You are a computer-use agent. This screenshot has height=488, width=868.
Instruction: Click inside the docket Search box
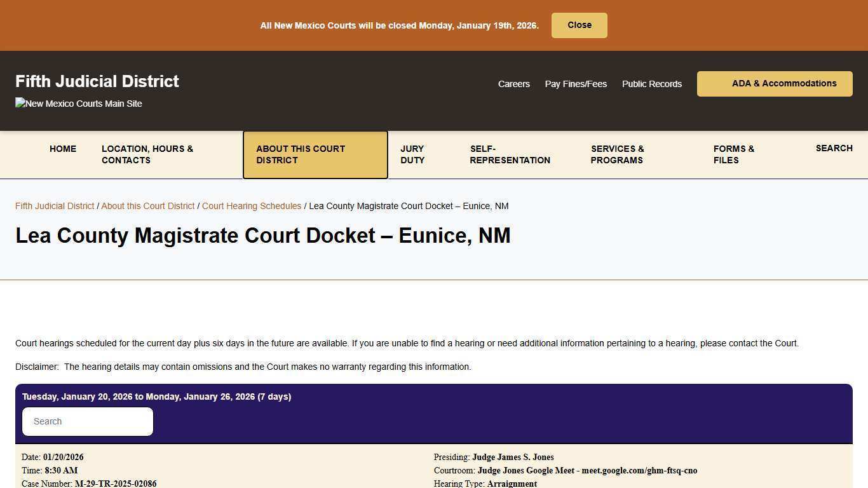87,421
